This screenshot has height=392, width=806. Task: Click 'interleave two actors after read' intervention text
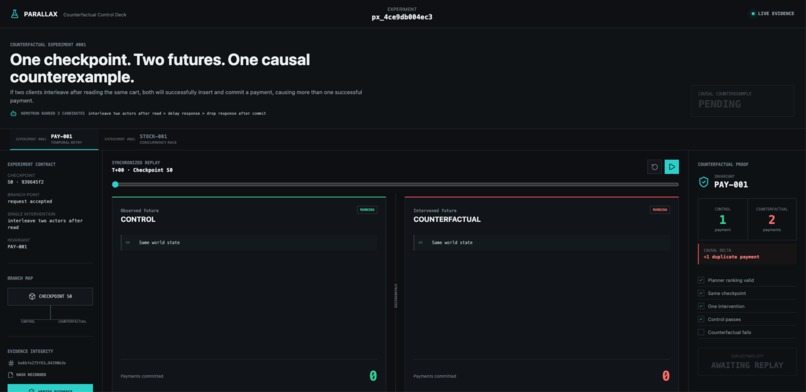click(45, 223)
